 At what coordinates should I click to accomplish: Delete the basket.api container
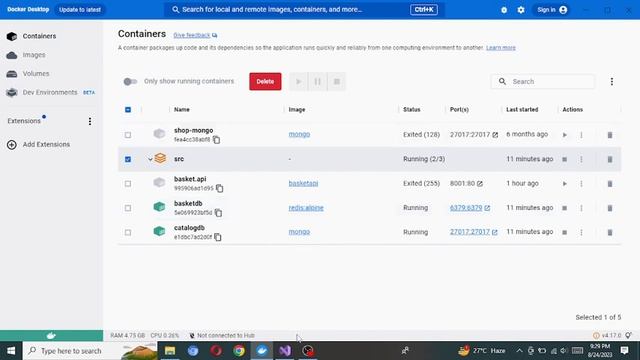[x=610, y=184]
